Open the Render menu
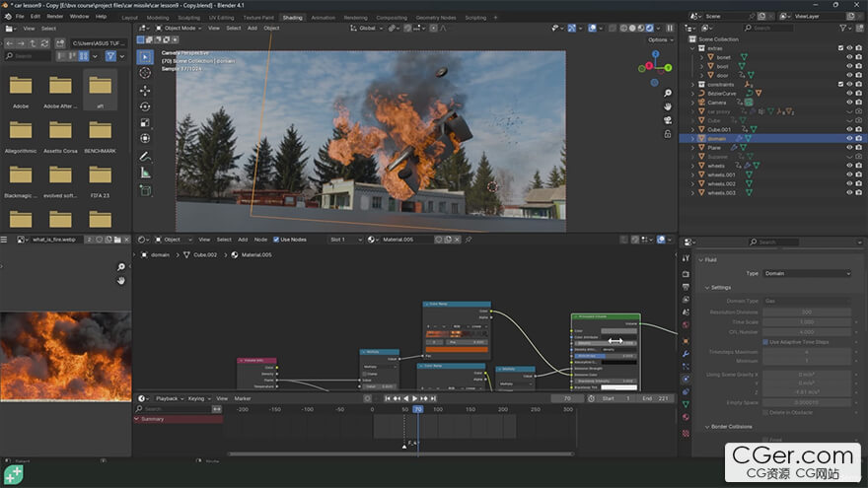The width and height of the screenshot is (868, 488). 54,17
